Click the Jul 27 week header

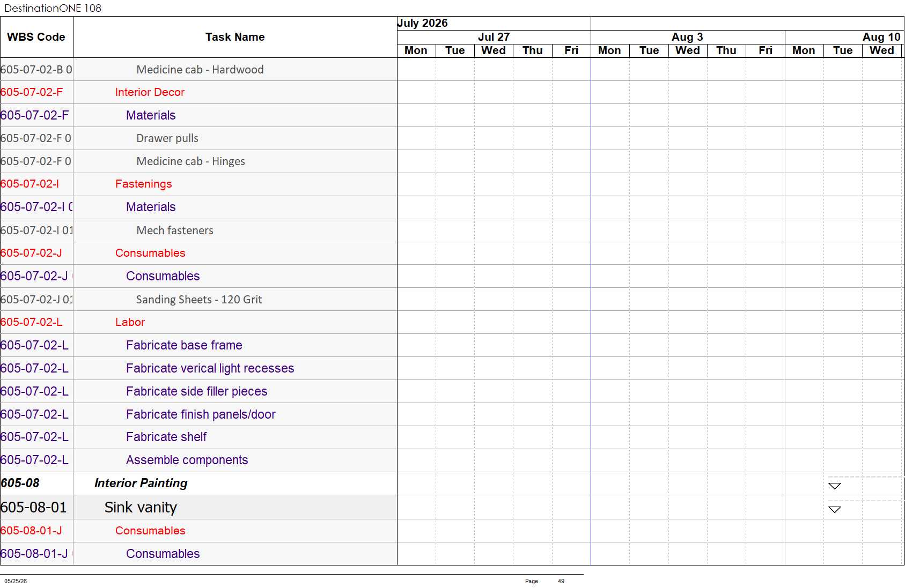[494, 37]
